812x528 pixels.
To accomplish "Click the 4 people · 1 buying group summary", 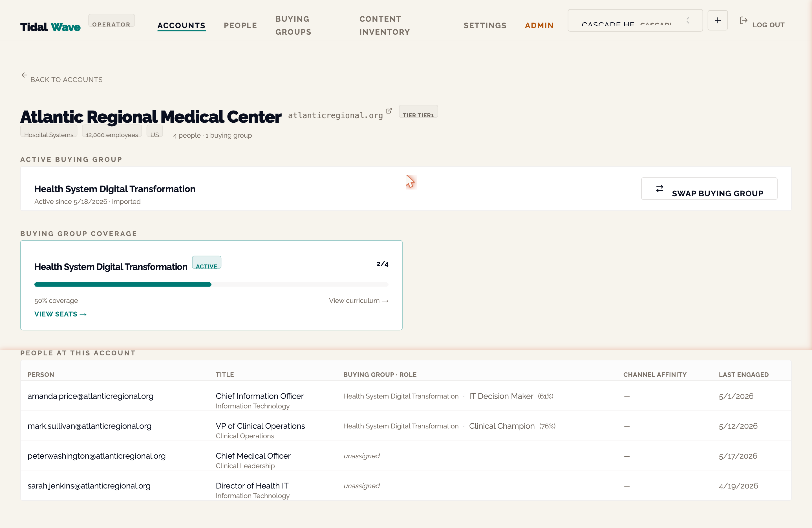I will click(x=212, y=135).
